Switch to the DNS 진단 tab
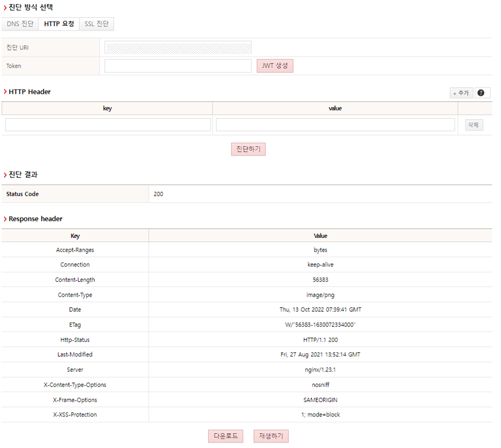501x448 pixels. [x=20, y=24]
